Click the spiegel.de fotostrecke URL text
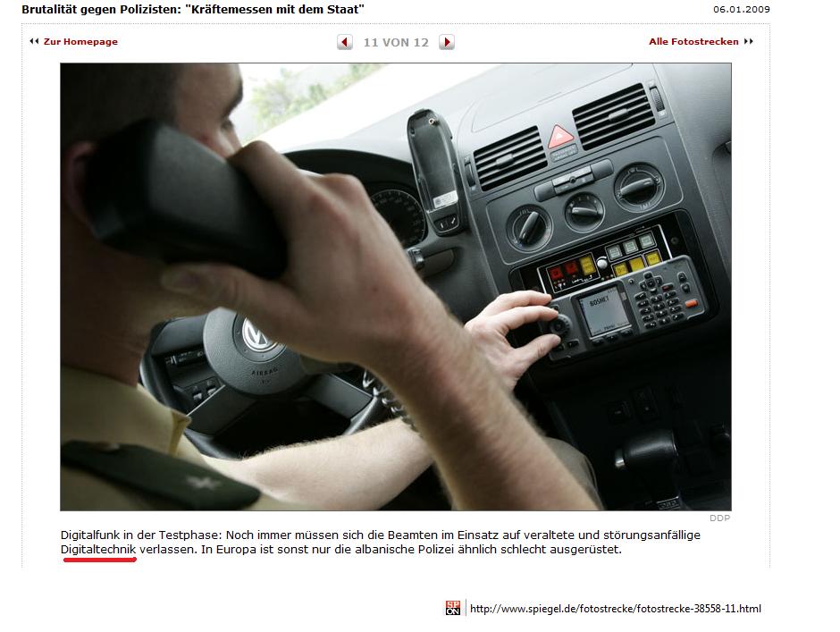Viewport: 840px width, 632px height. [x=615, y=609]
